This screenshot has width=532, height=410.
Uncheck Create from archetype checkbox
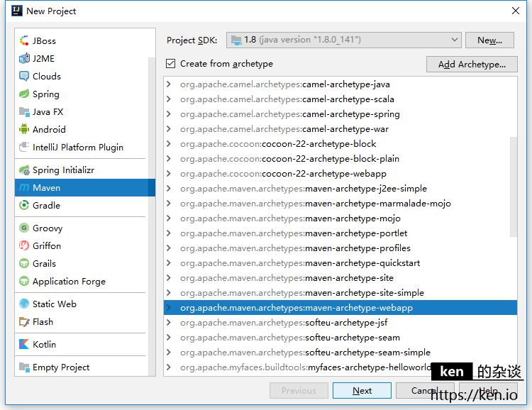coord(171,63)
